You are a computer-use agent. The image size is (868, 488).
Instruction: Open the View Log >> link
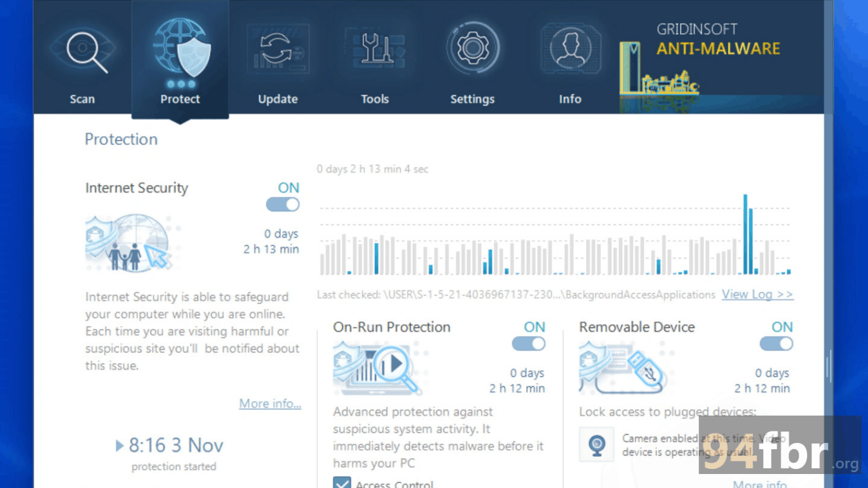coord(757,294)
